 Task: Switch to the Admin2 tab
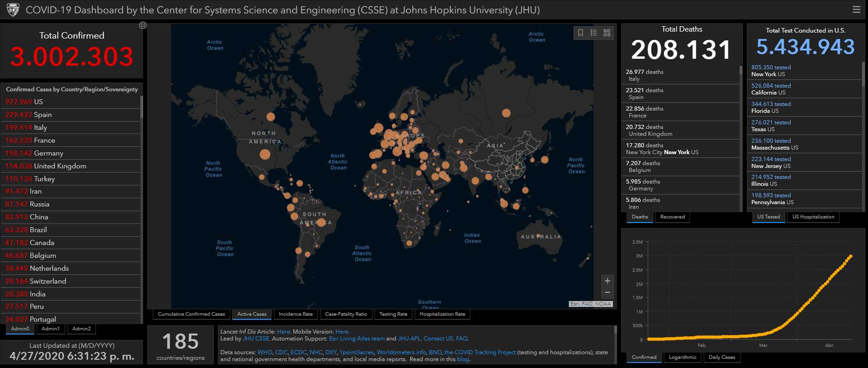[82, 329]
